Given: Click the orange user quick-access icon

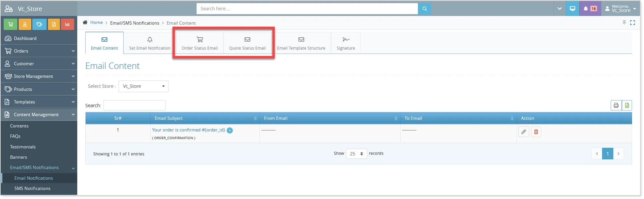Looking at the screenshot, I should pos(25,24).
